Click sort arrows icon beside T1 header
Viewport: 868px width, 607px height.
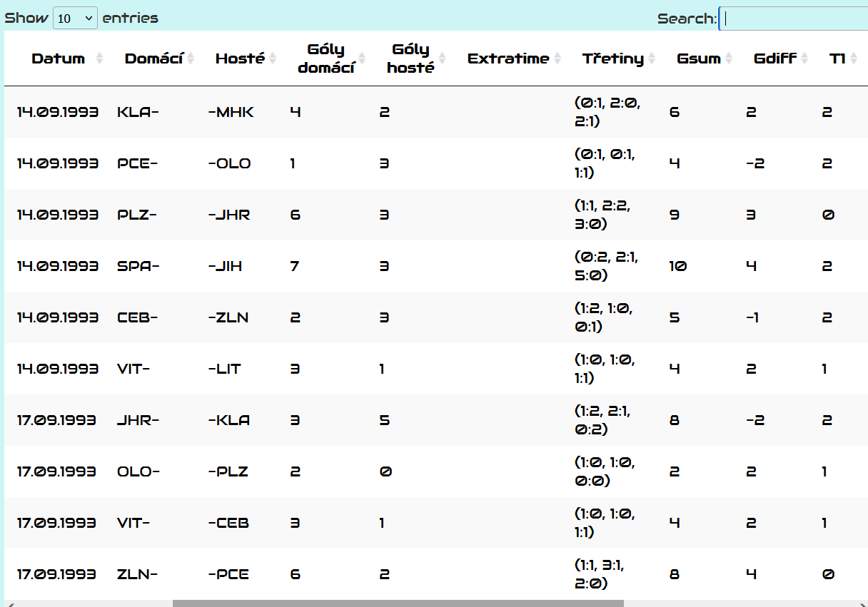pos(852,59)
